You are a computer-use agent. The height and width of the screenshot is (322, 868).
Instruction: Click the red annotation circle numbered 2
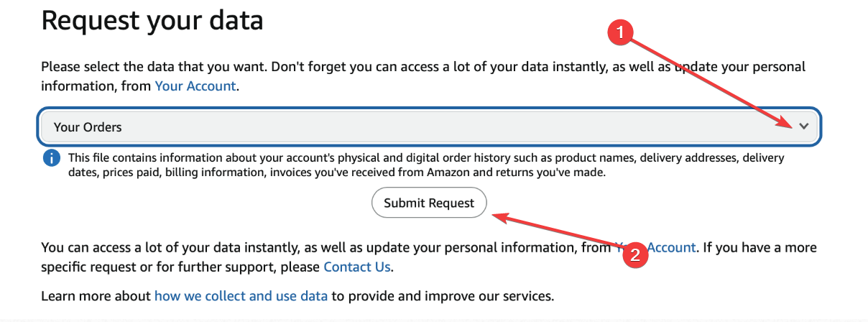pos(633,254)
